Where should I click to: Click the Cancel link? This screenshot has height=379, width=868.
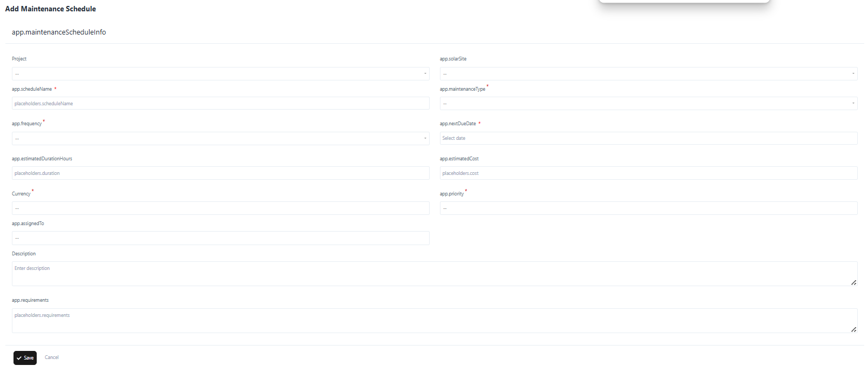52,357
